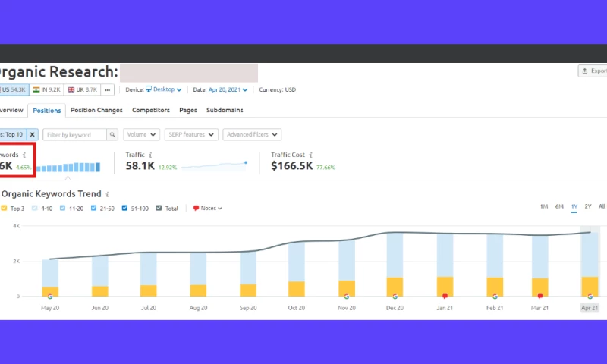Click the Google update marker at Apr 21
The image size is (607, 364).
coord(590,297)
